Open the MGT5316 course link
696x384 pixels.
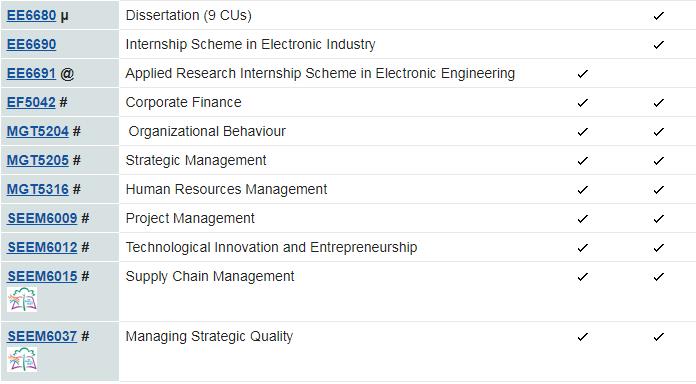point(38,190)
